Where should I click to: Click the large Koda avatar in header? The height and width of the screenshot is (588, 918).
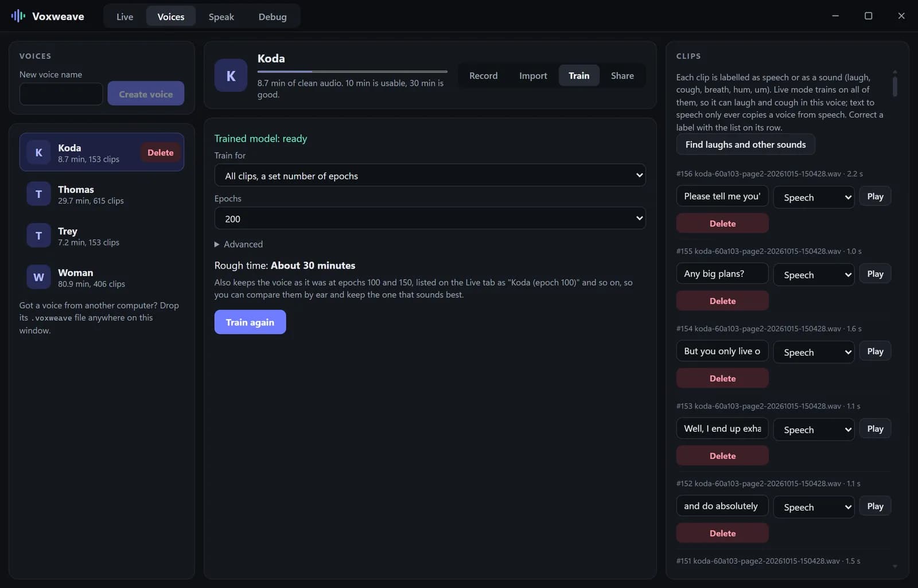[231, 76]
